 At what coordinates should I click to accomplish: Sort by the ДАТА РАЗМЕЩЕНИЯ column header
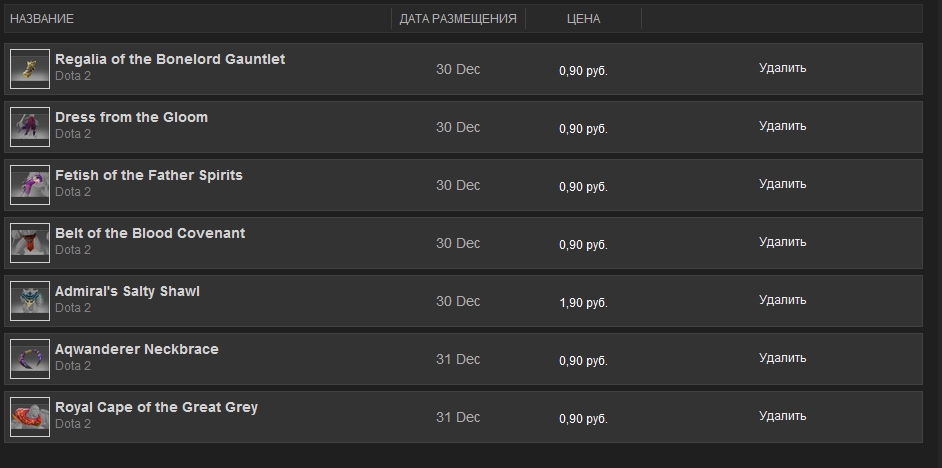458,19
